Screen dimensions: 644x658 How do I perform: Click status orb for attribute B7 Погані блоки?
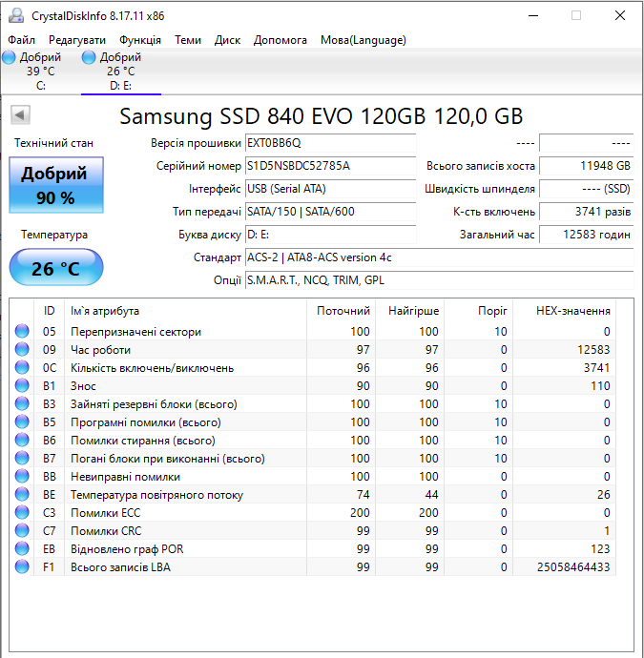point(22,458)
